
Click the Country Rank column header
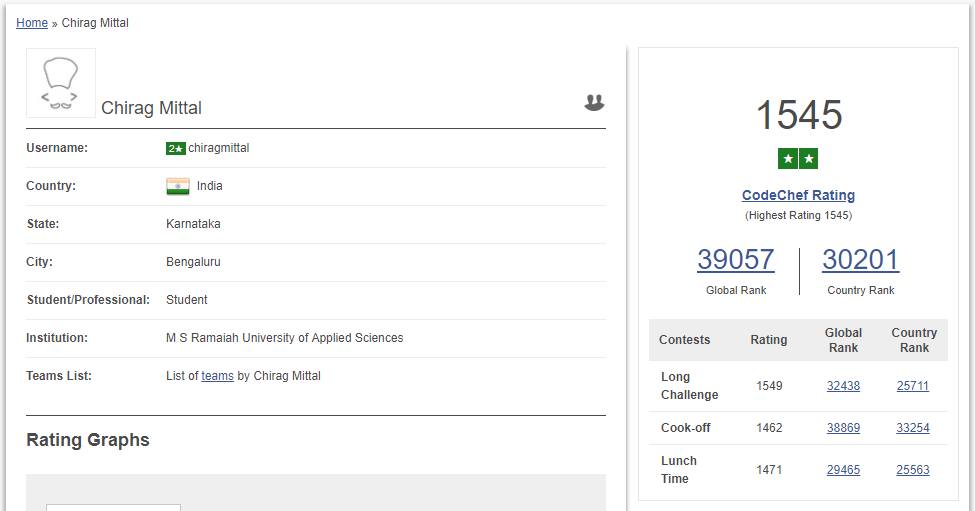click(914, 340)
